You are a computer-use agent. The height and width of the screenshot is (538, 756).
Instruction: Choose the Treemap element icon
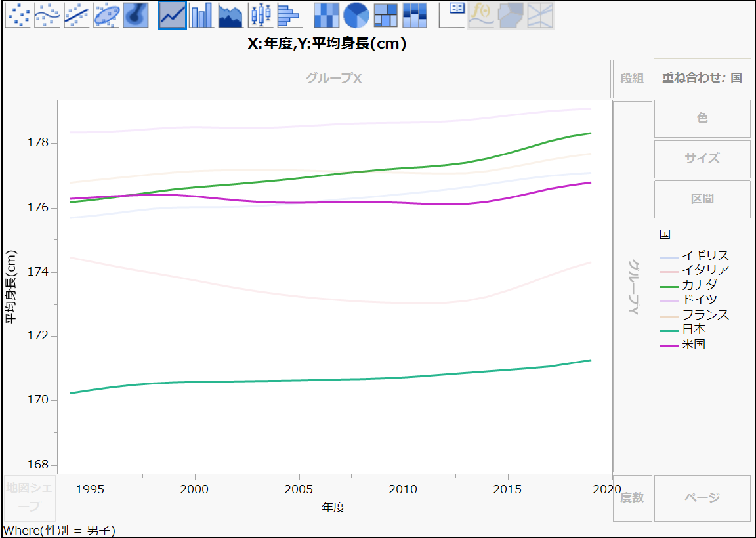click(x=385, y=14)
